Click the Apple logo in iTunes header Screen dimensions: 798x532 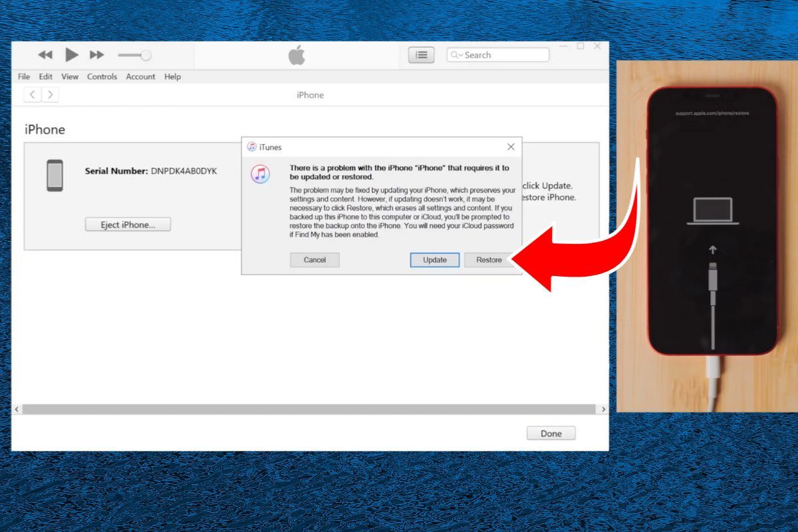[x=297, y=55]
